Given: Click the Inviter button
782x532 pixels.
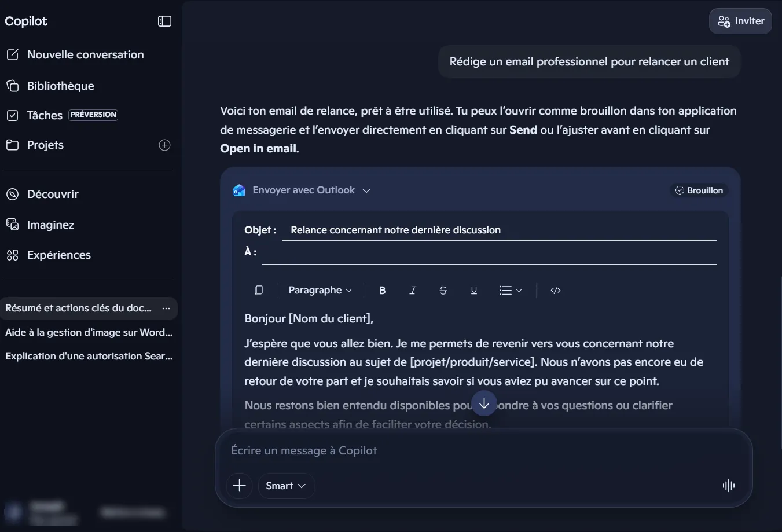Looking at the screenshot, I should pos(740,21).
